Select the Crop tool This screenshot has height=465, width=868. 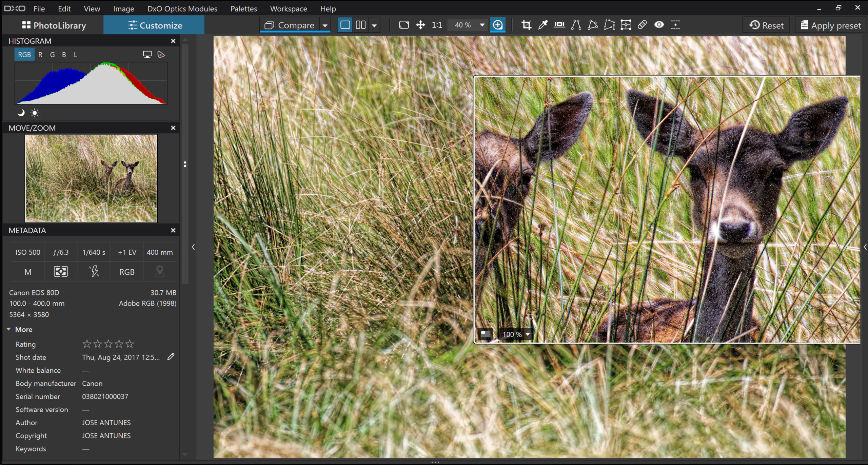click(x=526, y=25)
